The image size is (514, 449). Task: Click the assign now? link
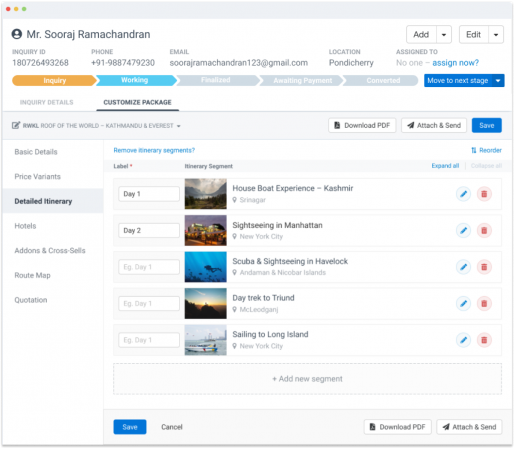point(455,63)
